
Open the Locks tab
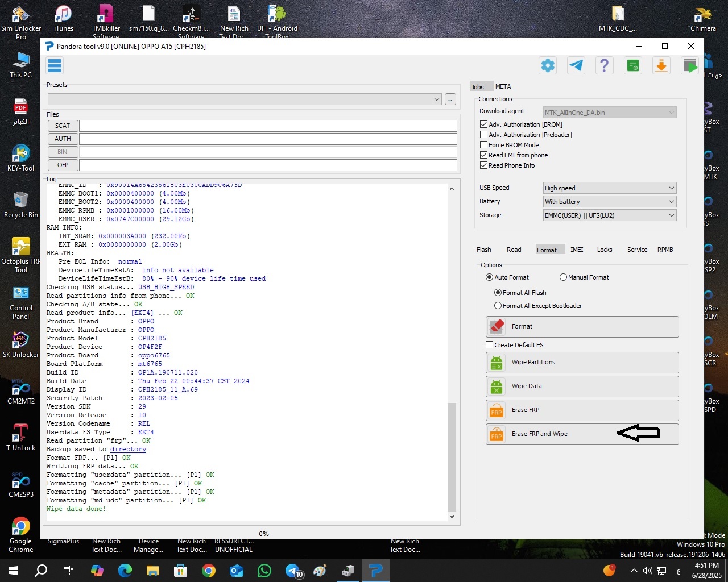[x=605, y=250]
